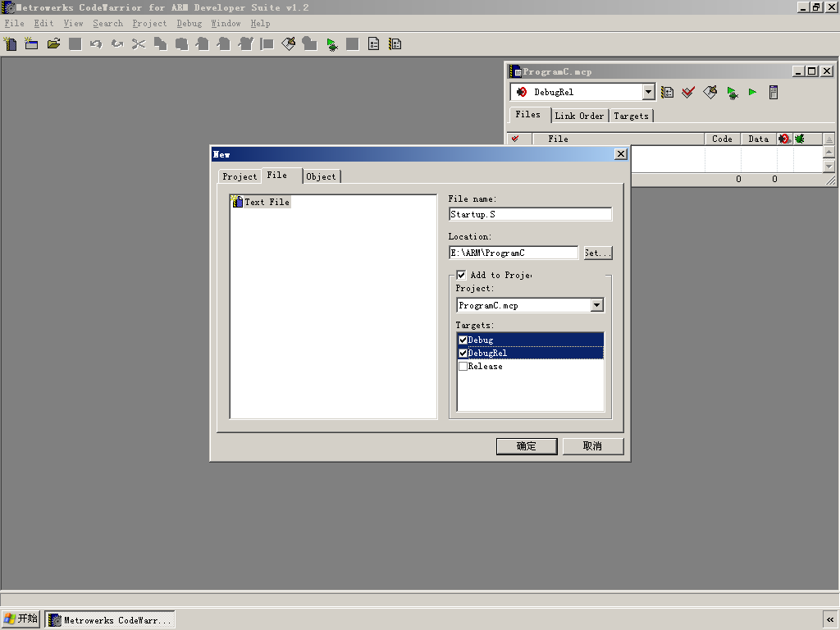Switch to the Targets tab in project window
This screenshot has width=840, height=630.
631,116
